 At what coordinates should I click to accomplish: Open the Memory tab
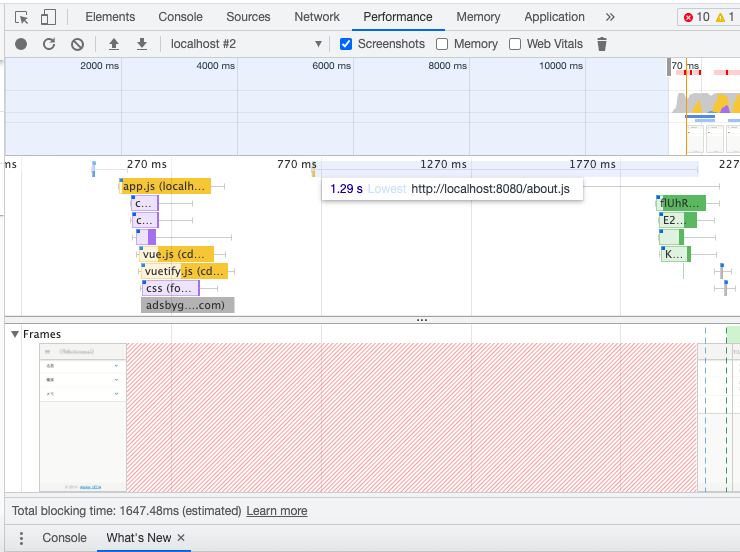click(478, 17)
